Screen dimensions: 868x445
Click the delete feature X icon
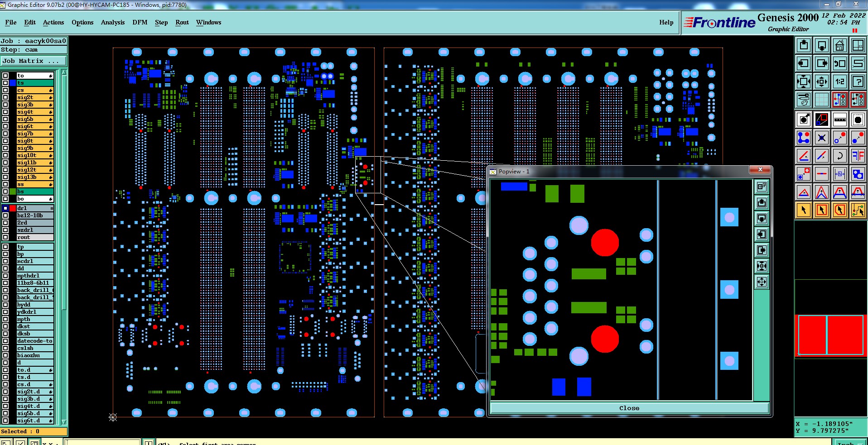(x=822, y=138)
